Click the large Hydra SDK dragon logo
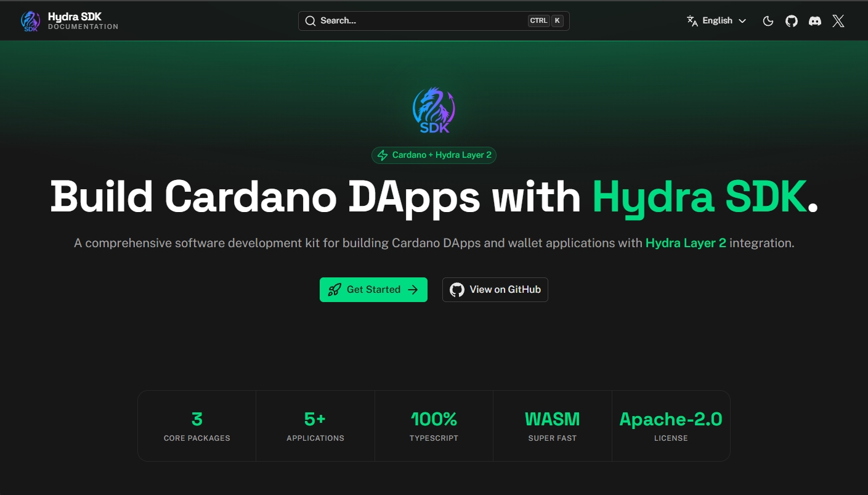The image size is (868, 495). [434, 110]
